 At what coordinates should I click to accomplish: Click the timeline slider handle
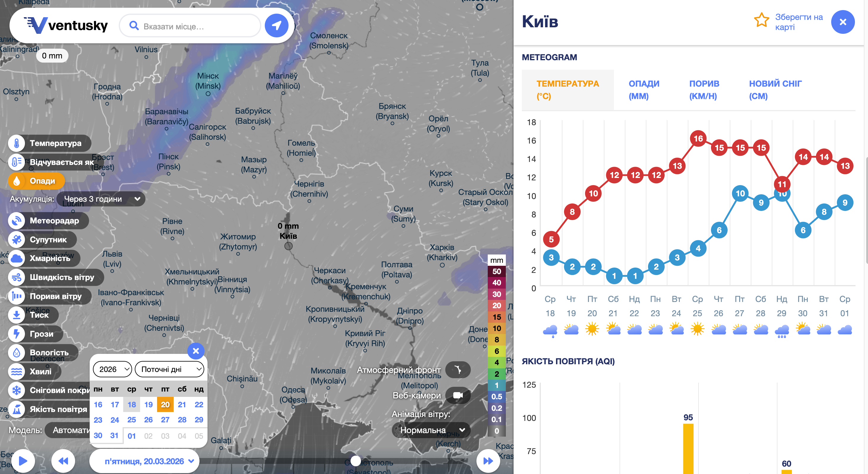click(x=356, y=461)
